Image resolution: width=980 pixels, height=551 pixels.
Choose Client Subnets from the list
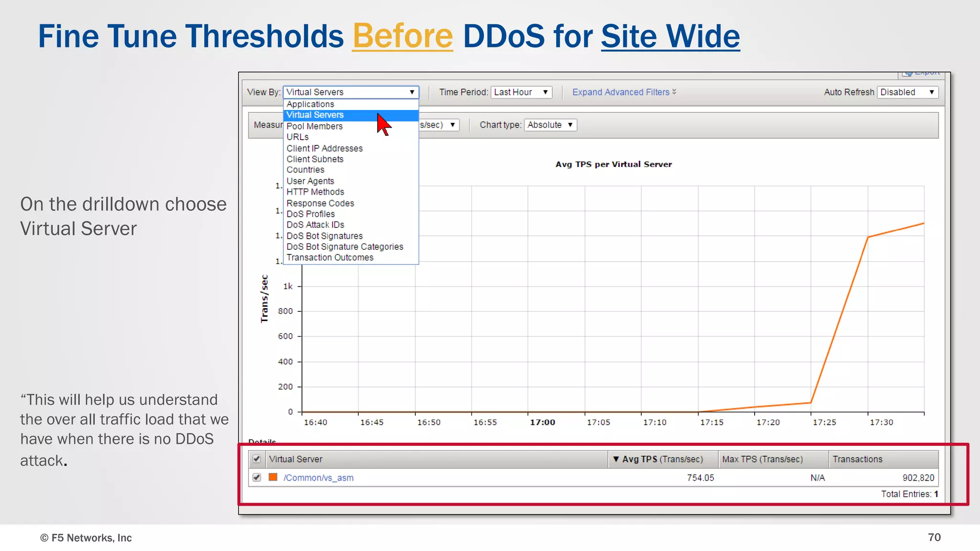pyautogui.click(x=351, y=159)
